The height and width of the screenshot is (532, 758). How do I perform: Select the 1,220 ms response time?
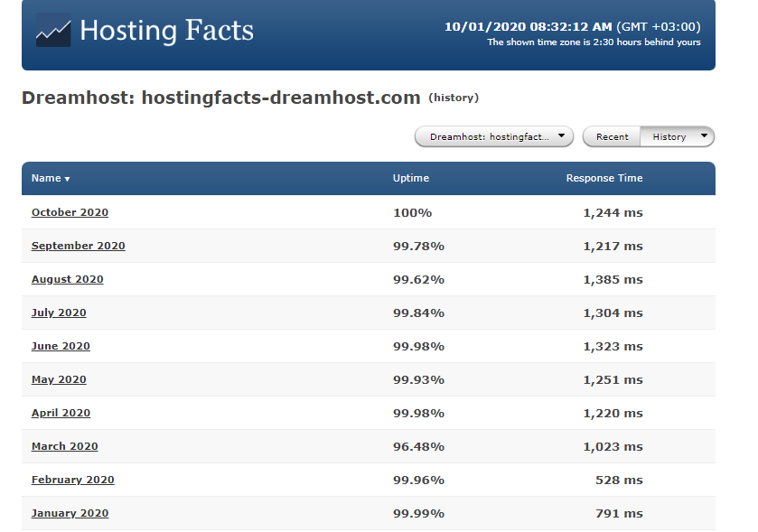coord(613,413)
